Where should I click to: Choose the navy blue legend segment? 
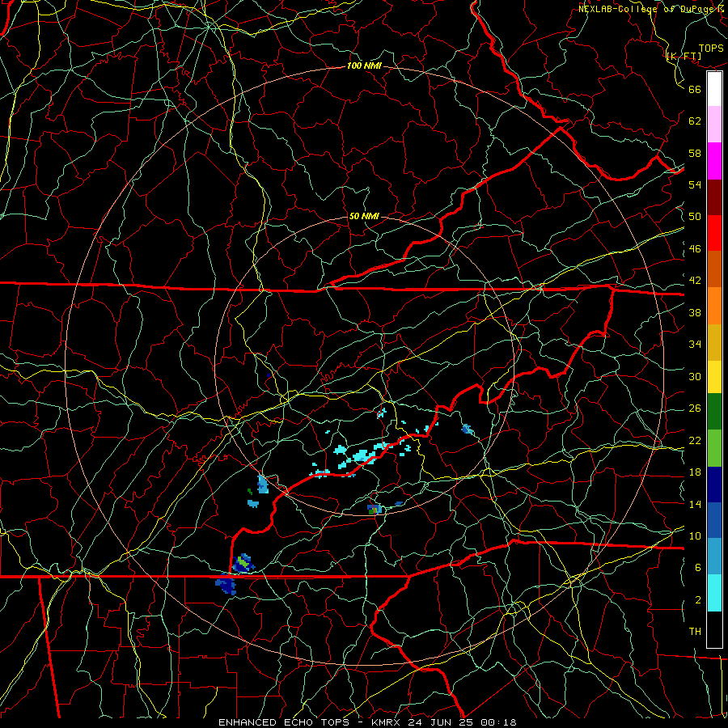[714, 485]
